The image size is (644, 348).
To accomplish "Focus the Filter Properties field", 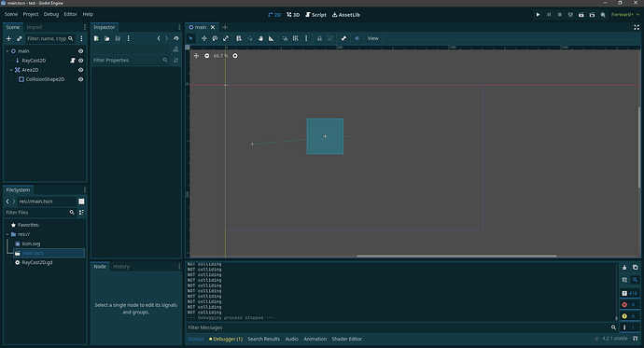I will point(130,61).
